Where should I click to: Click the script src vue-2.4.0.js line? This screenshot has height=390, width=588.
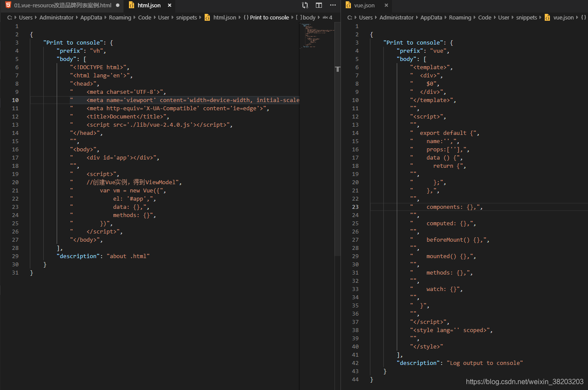point(151,125)
